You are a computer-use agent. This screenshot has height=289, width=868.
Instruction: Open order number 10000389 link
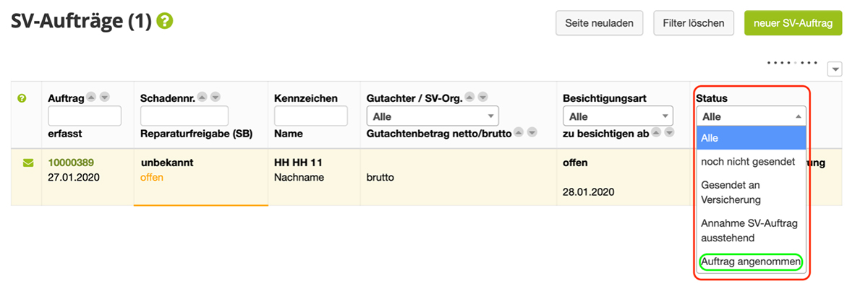click(71, 163)
